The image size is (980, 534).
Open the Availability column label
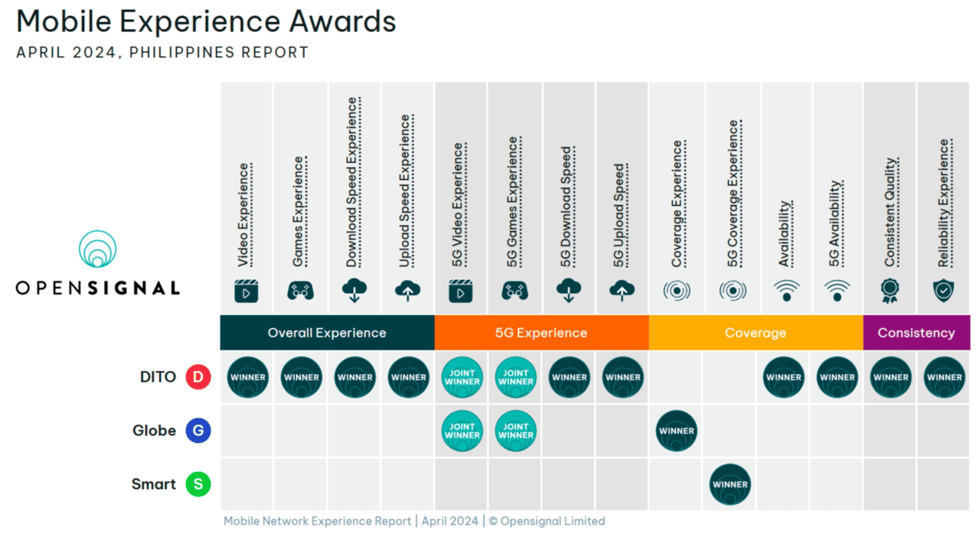click(785, 233)
